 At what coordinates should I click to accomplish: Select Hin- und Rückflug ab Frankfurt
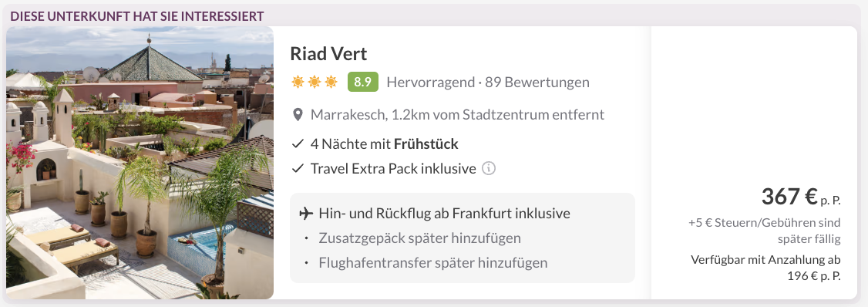445,214
